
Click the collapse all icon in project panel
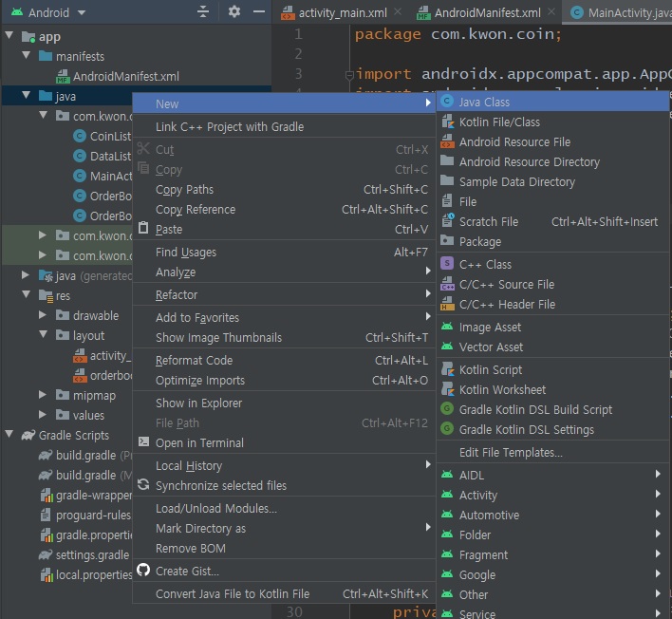coord(203,11)
